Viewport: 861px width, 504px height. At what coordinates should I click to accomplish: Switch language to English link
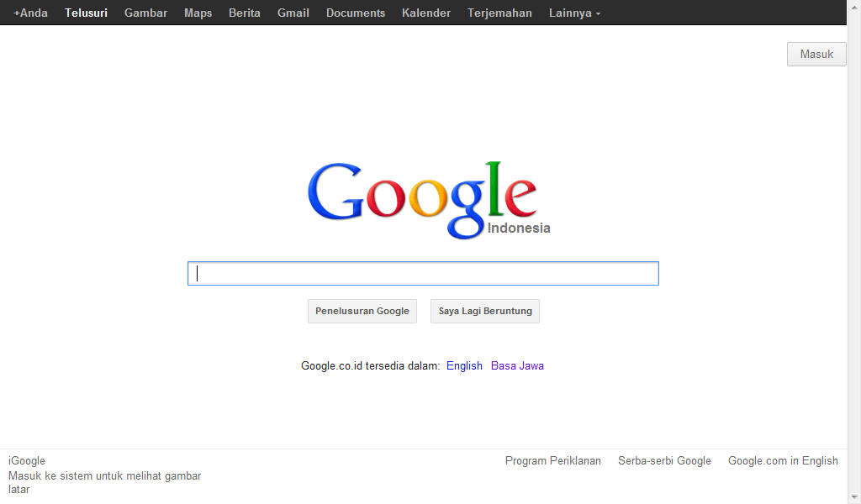point(464,365)
